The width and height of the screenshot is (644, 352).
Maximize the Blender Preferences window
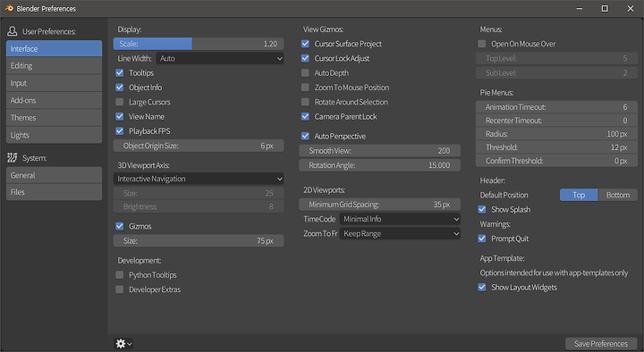[605, 8]
